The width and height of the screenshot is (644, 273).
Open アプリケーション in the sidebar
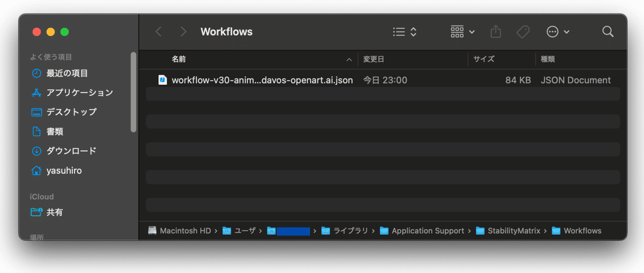tap(80, 92)
